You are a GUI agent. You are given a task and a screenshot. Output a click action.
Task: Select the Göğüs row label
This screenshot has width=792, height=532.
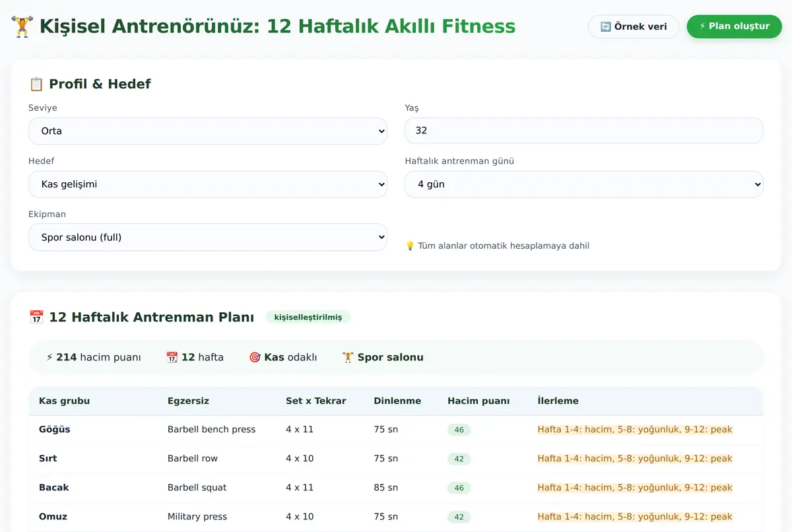(x=54, y=429)
